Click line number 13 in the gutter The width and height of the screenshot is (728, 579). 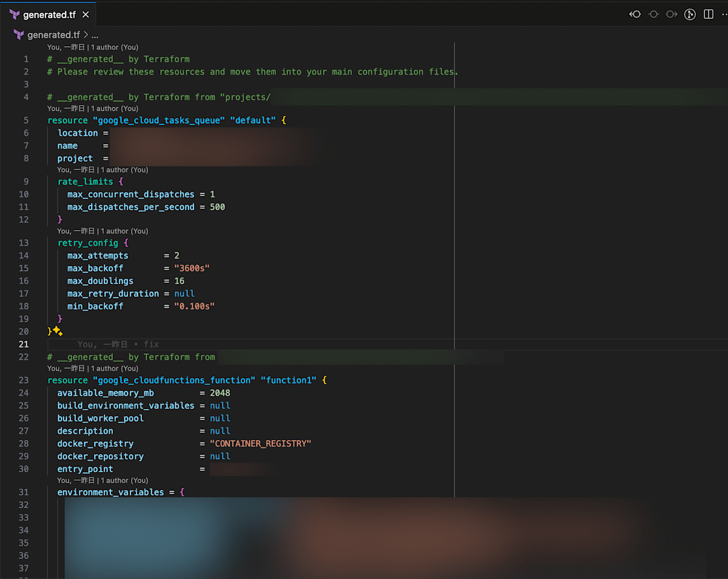[24, 243]
